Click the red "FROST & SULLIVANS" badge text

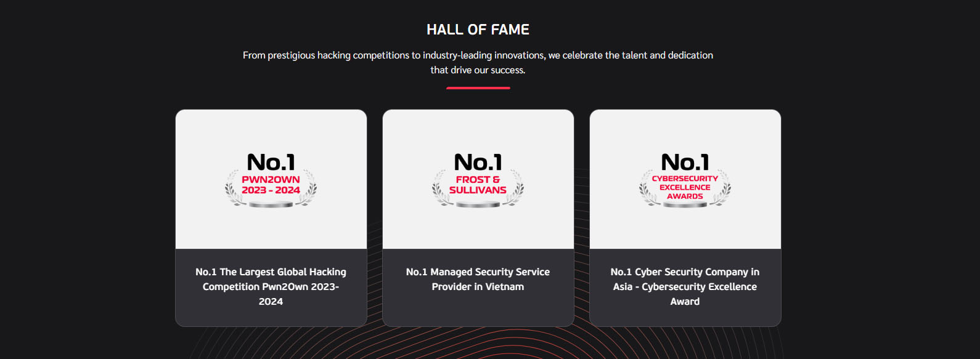(478, 185)
